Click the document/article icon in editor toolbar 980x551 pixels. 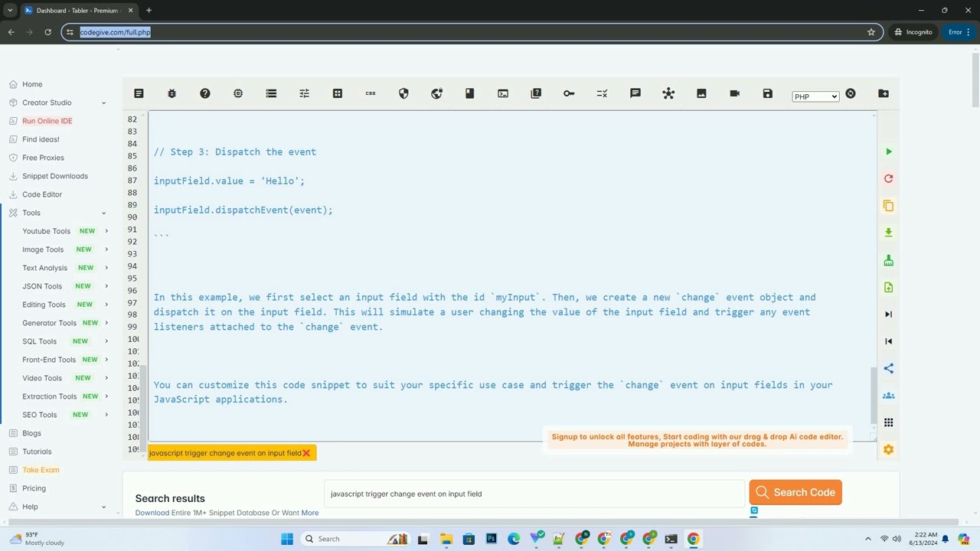point(139,93)
